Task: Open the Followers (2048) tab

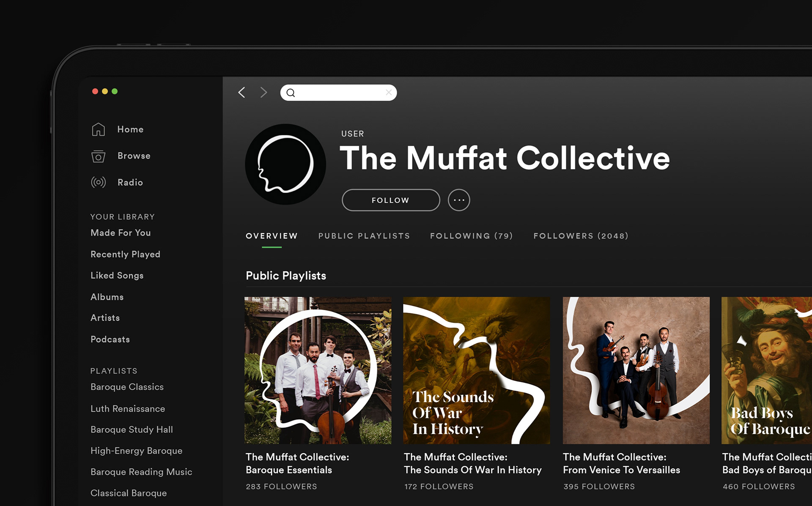Action: pos(581,236)
